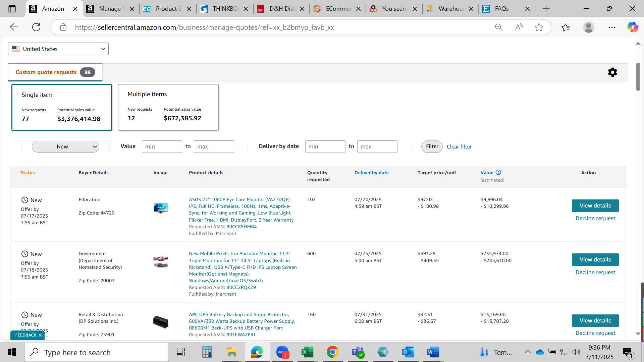
Task: Switch to Custom quote requests tab
Action: click(55, 72)
